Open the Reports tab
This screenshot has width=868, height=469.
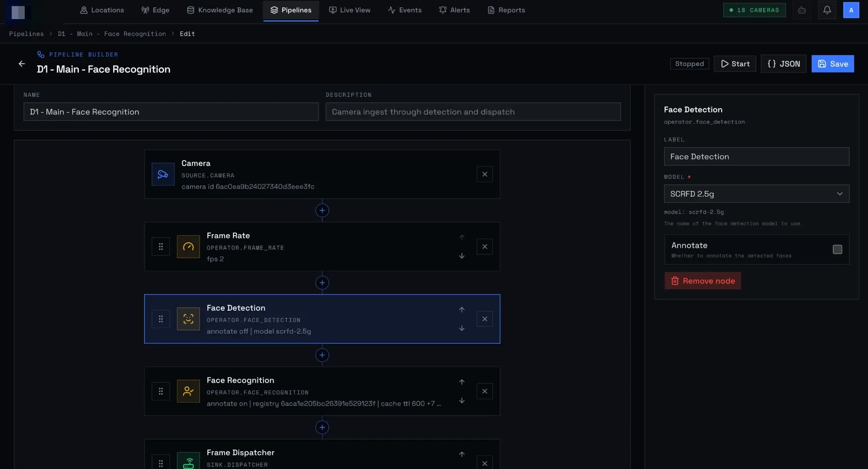point(506,10)
